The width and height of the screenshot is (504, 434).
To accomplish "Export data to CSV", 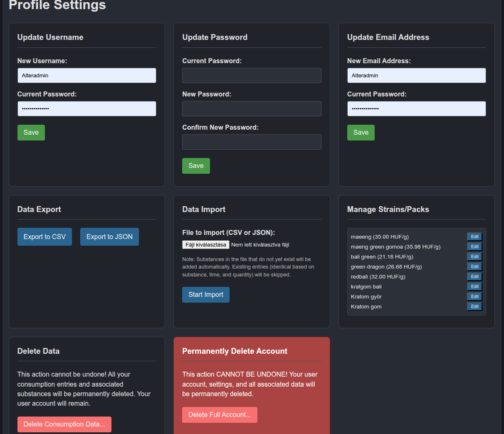I will pos(44,237).
